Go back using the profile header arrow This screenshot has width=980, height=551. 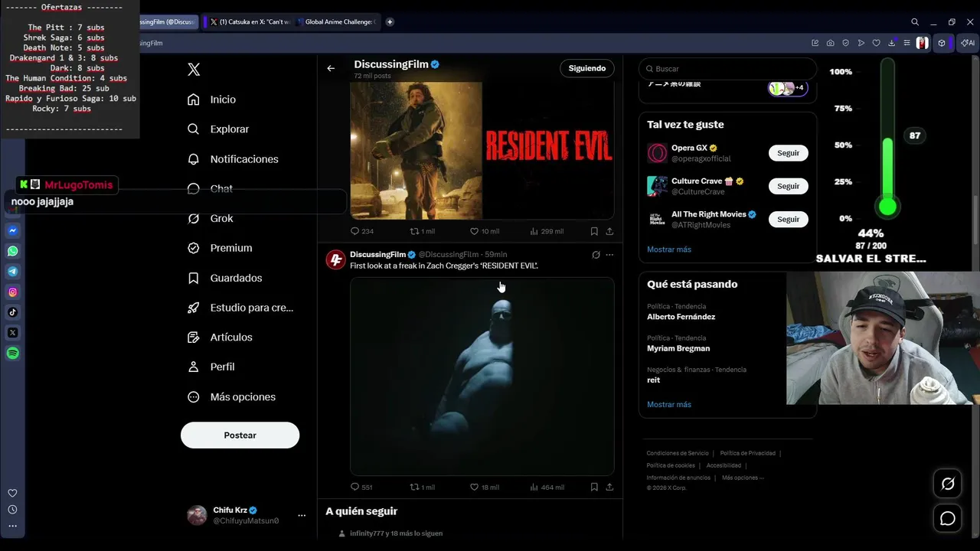coord(331,68)
